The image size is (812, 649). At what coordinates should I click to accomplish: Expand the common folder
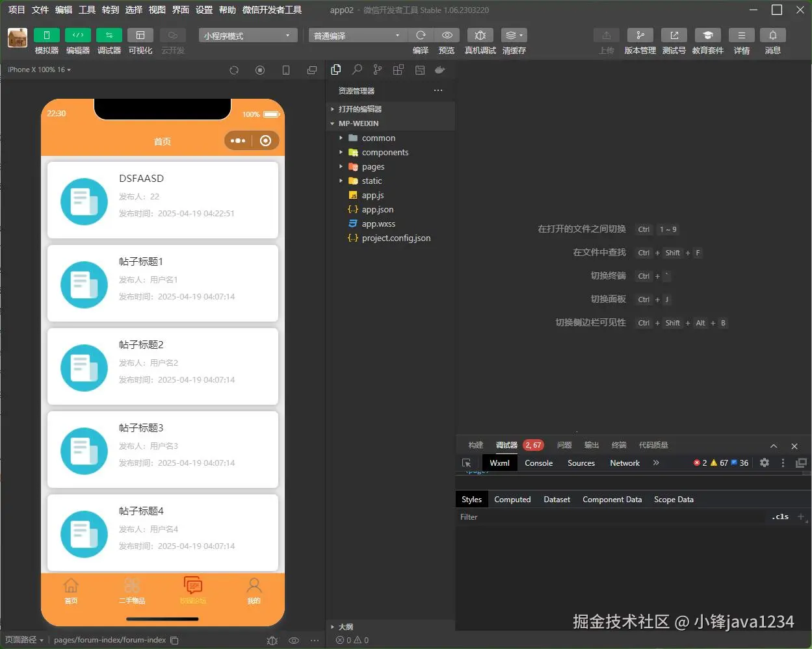click(390, 138)
